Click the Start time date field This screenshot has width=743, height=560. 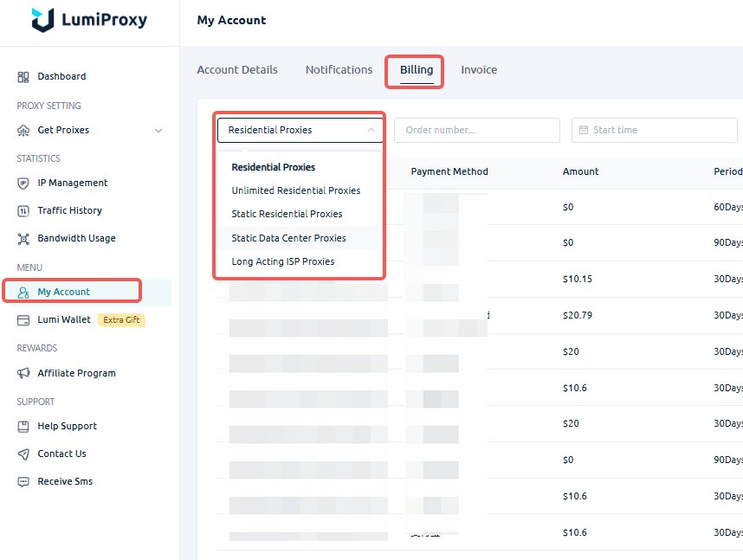[x=655, y=130]
